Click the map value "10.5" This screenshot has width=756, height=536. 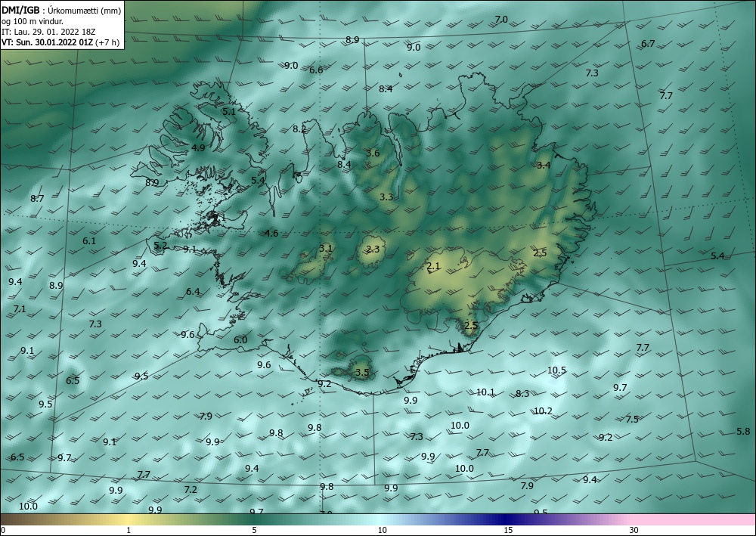[556, 370]
